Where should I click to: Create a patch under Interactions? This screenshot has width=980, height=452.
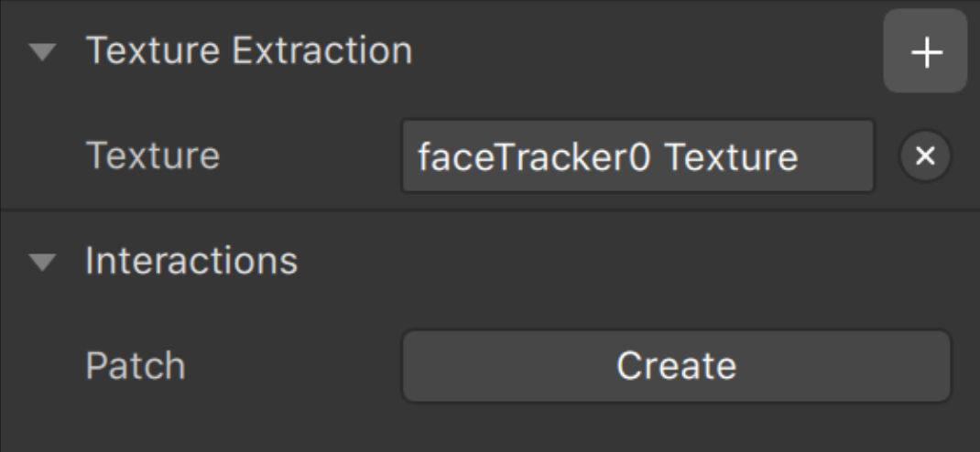coord(676,366)
